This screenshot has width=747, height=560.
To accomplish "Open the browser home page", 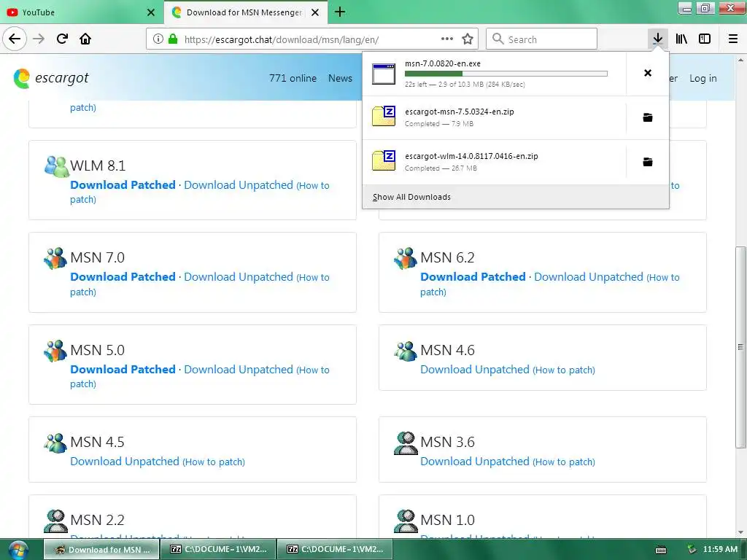I will tap(85, 39).
